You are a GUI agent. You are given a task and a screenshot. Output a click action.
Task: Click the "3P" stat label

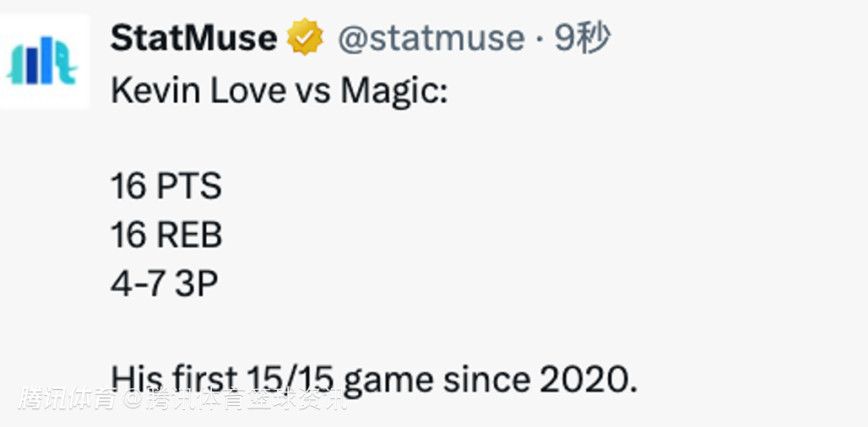tap(197, 284)
